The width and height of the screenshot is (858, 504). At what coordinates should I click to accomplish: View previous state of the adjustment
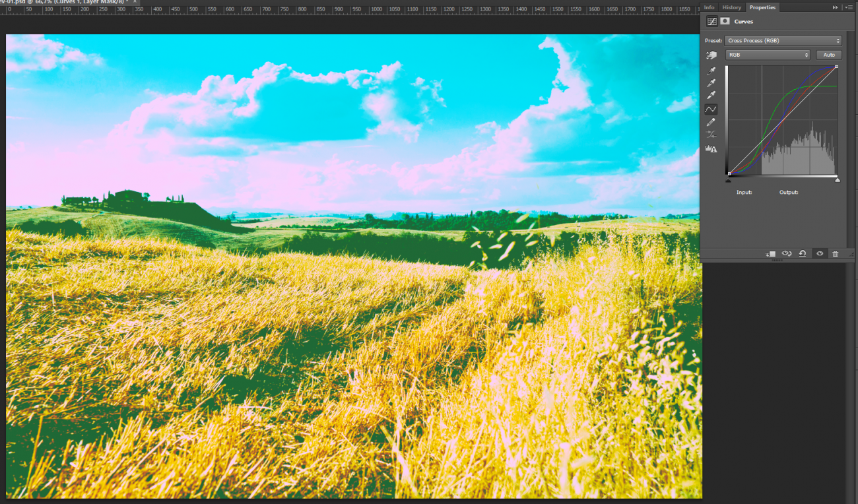click(x=787, y=253)
